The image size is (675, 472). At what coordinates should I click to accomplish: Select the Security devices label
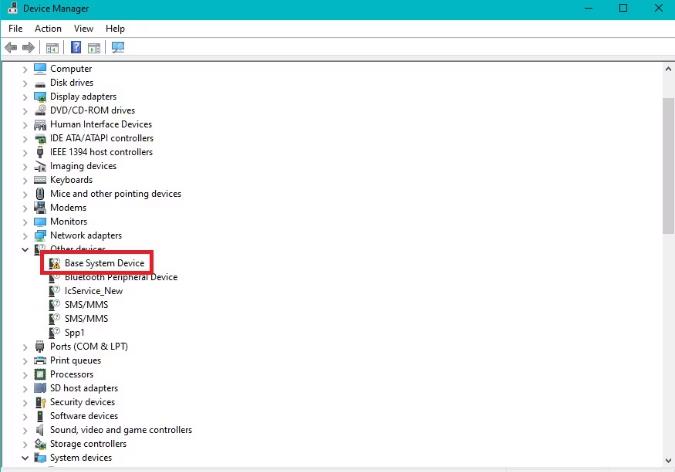pyautogui.click(x=82, y=402)
